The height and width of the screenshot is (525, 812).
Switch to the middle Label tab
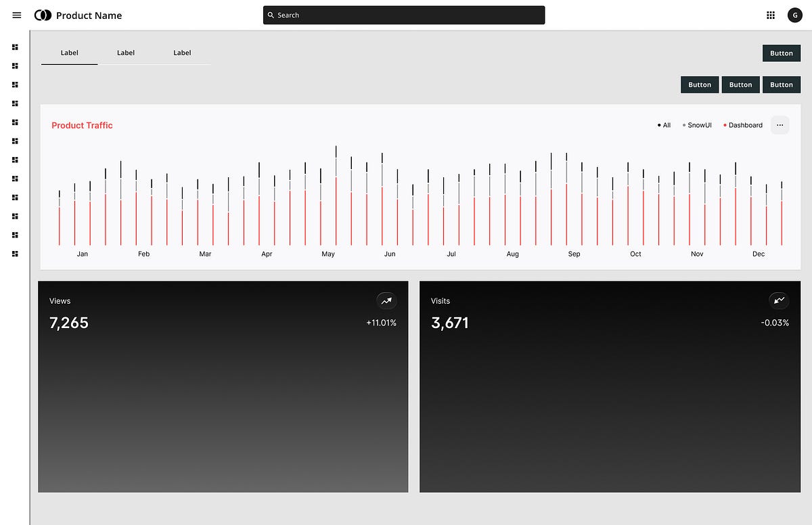pos(126,53)
